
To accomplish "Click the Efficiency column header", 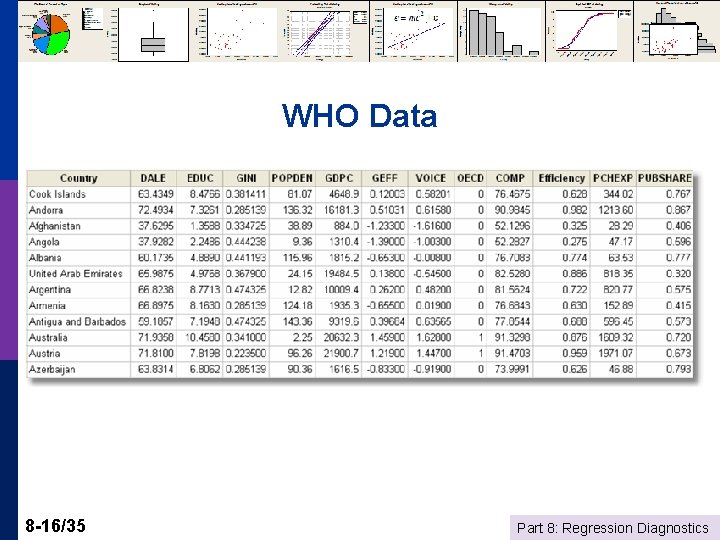I will 562,178.
